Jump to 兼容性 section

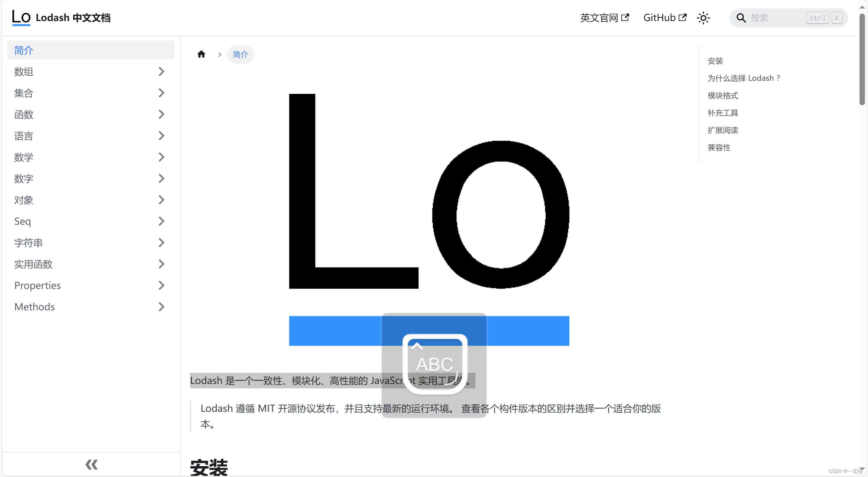(719, 147)
